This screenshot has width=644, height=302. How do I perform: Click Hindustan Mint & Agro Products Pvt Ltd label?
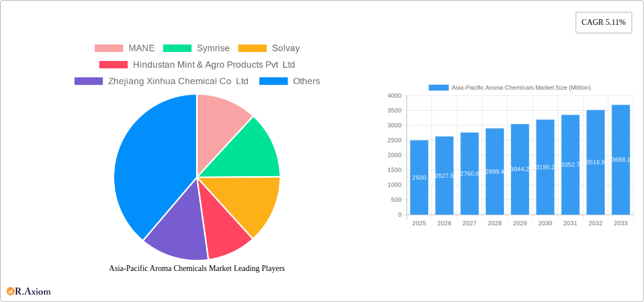pos(214,64)
